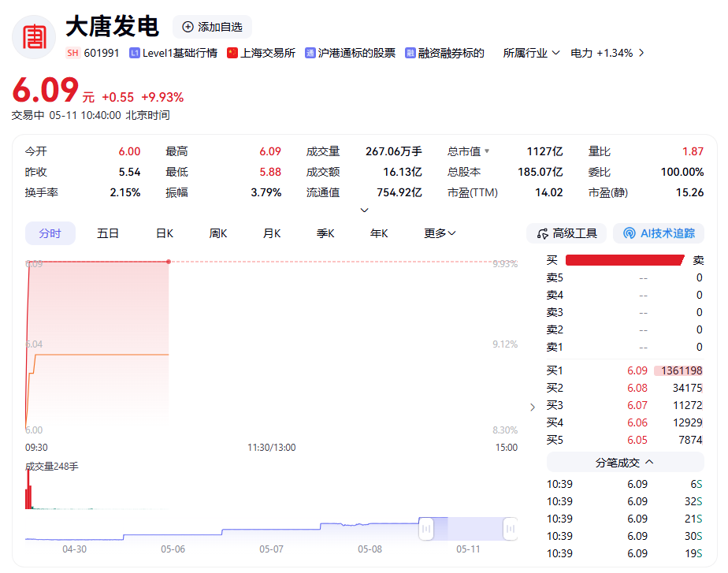Click the current price 6.09

pos(46,90)
